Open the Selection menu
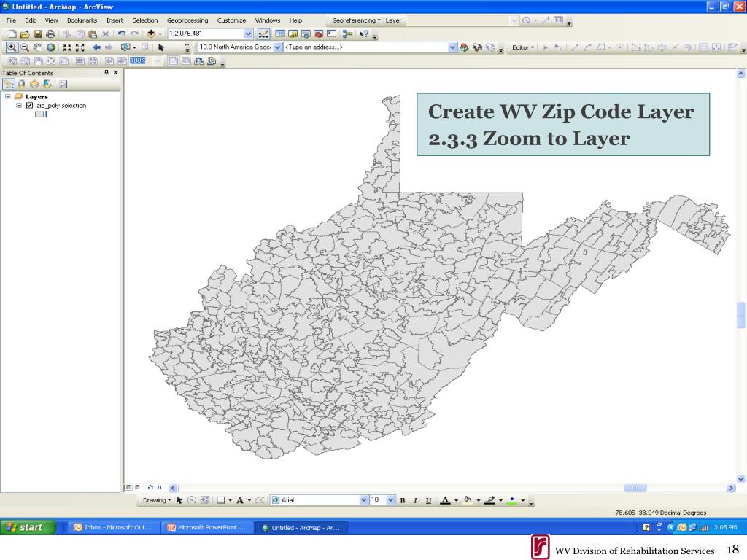This screenshot has width=747, height=560. point(145,20)
